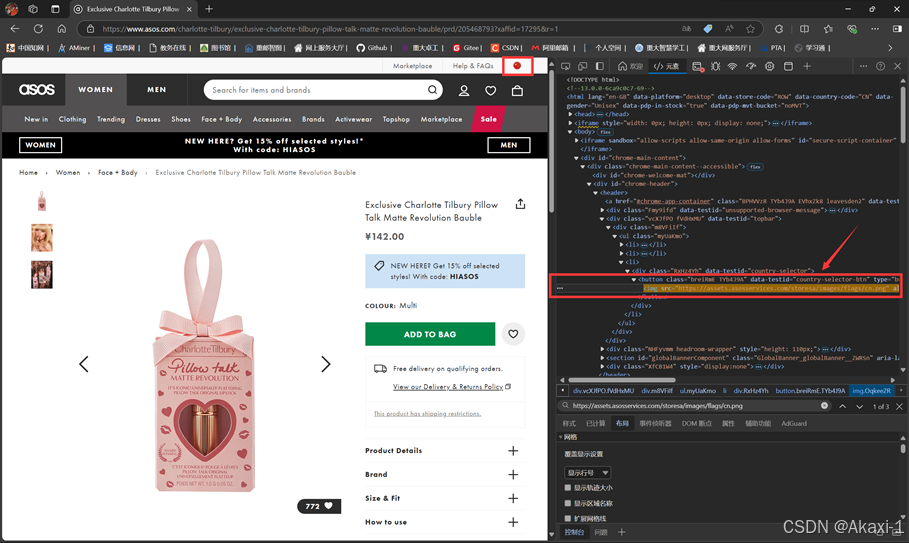Image resolution: width=909 pixels, height=543 pixels.
Task: Click 'This product has shipping restrictions' link
Action: point(427,413)
